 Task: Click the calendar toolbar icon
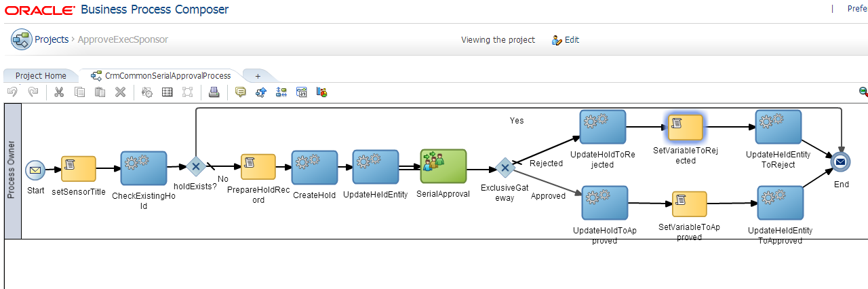[301, 92]
